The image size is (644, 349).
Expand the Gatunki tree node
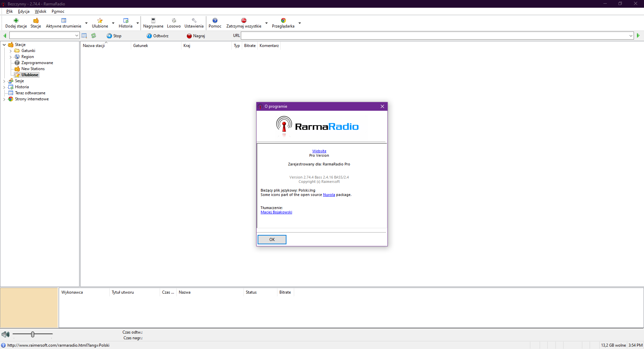[10, 51]
